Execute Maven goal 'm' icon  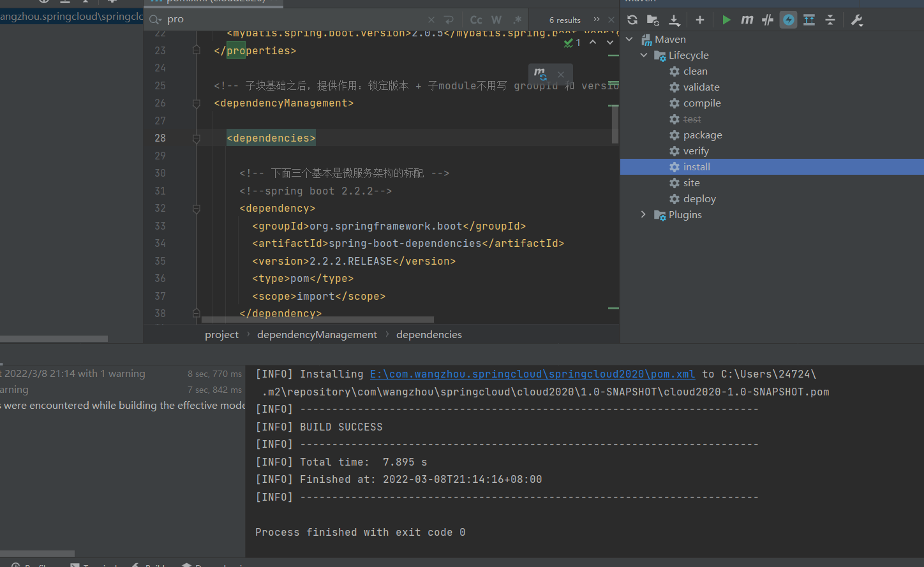[x=747, y=20]
